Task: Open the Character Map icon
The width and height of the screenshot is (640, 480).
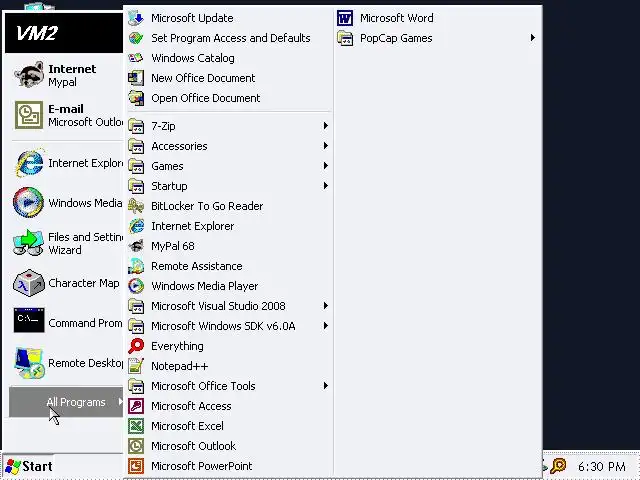Action: point(29,282)
